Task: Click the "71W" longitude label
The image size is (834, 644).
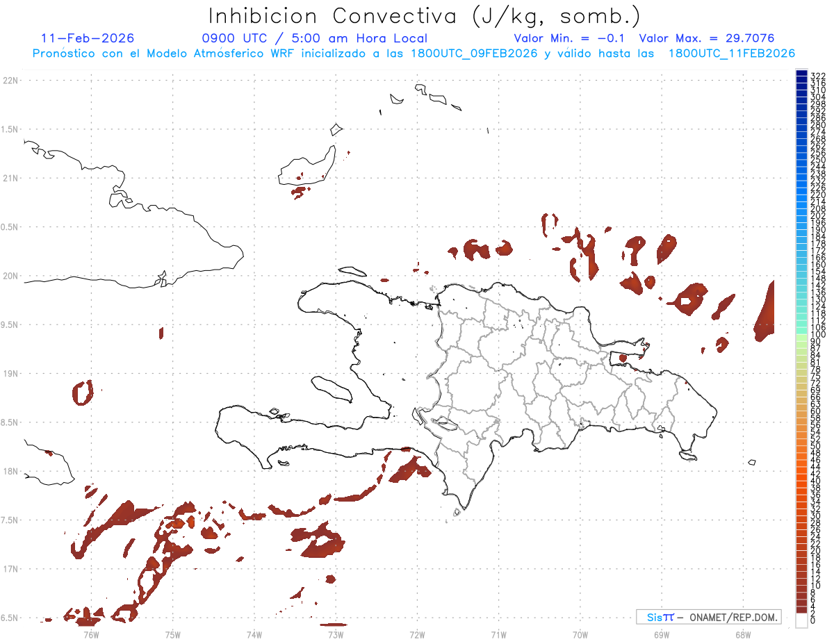Action: (498, 634)
